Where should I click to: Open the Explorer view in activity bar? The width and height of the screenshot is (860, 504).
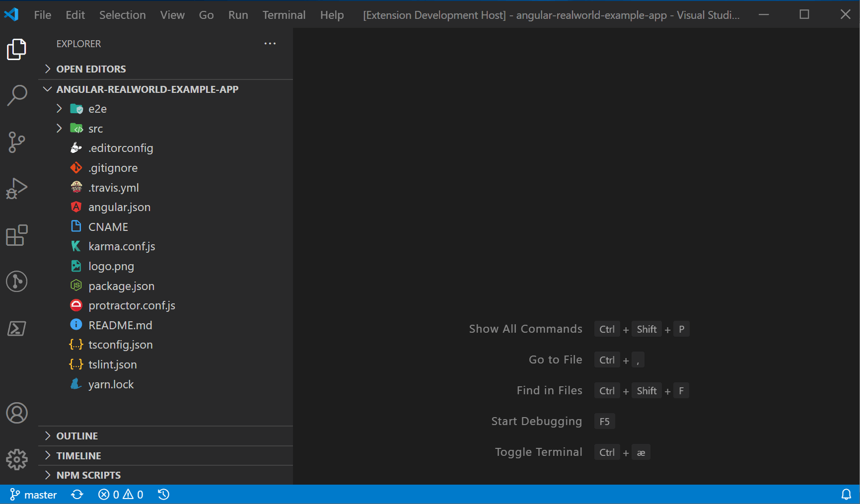17,49
